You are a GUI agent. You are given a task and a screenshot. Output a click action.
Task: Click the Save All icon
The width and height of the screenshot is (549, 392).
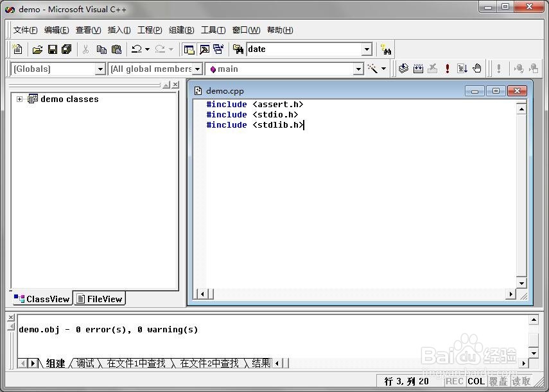click(x=67, y=49)
